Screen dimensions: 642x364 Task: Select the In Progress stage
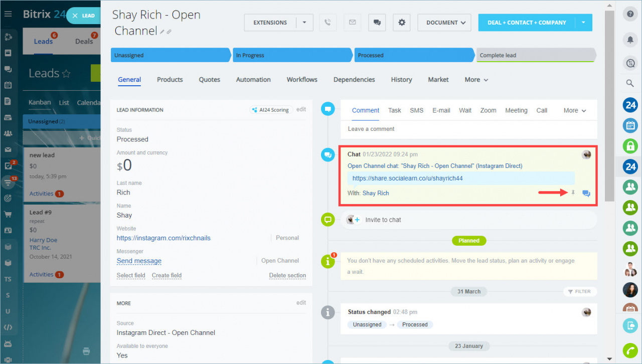point(293,55)
